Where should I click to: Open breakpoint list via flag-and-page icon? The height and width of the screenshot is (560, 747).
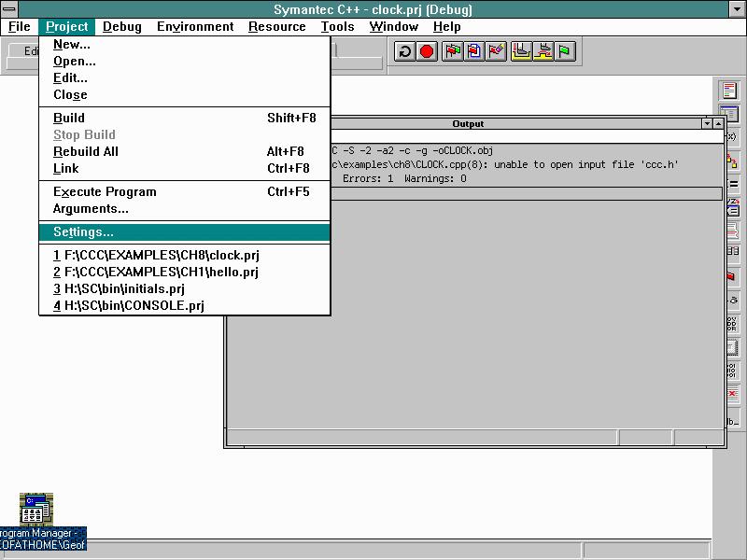pos(473,52)
